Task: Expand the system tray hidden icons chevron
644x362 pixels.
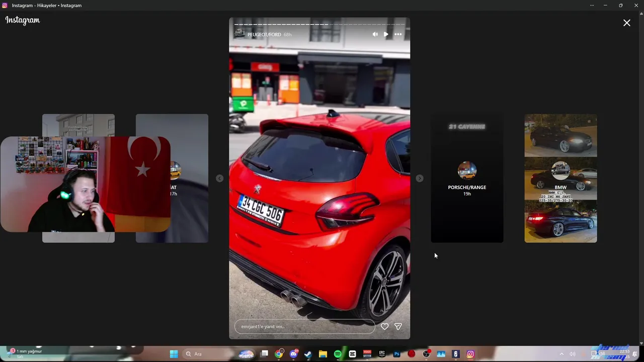Action: [x=561, y=354]
